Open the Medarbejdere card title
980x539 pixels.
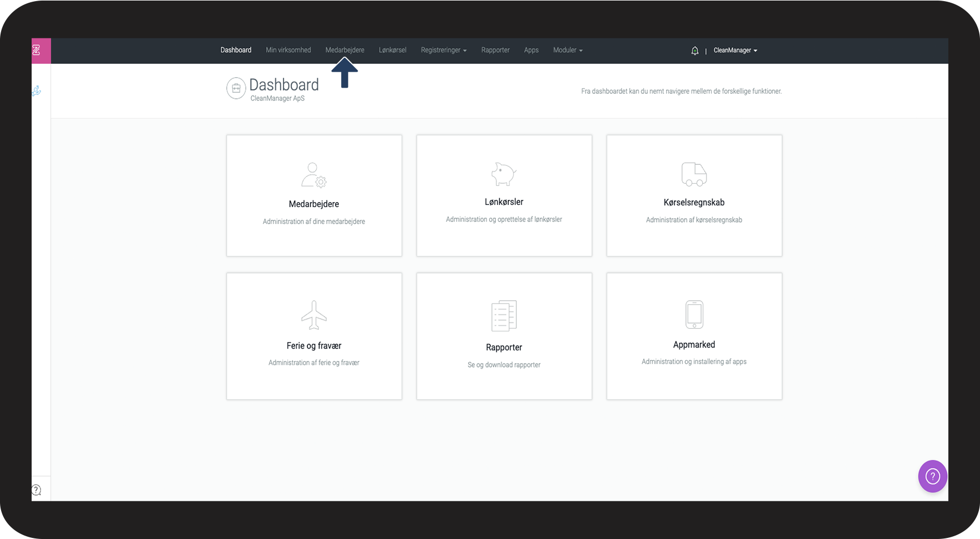point(314,204)
